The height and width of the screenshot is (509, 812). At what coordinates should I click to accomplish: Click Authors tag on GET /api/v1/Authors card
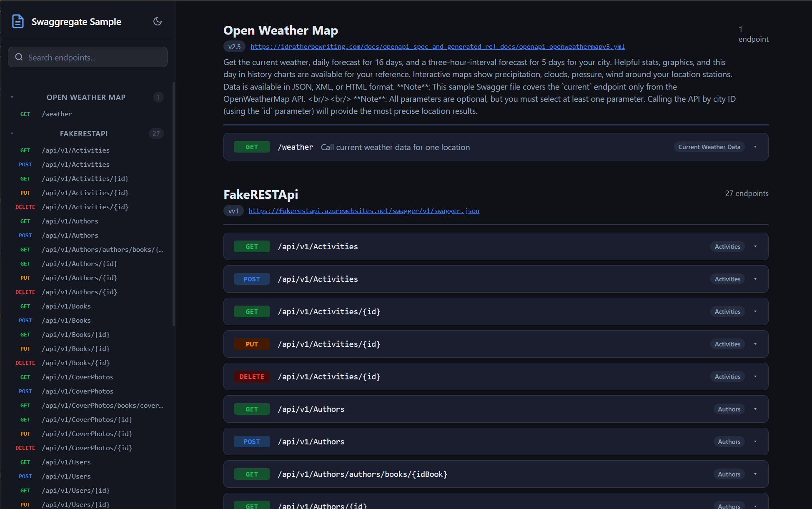point(729,409)
